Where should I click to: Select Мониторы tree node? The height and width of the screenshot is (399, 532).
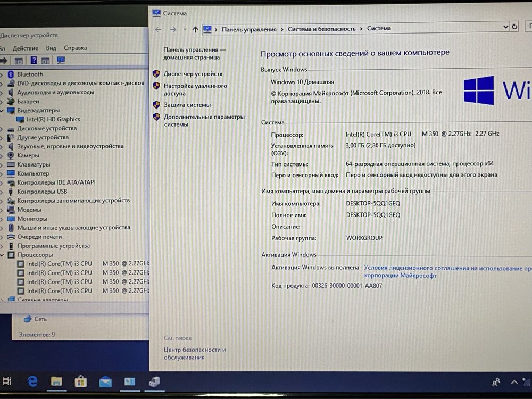[32, 219]
